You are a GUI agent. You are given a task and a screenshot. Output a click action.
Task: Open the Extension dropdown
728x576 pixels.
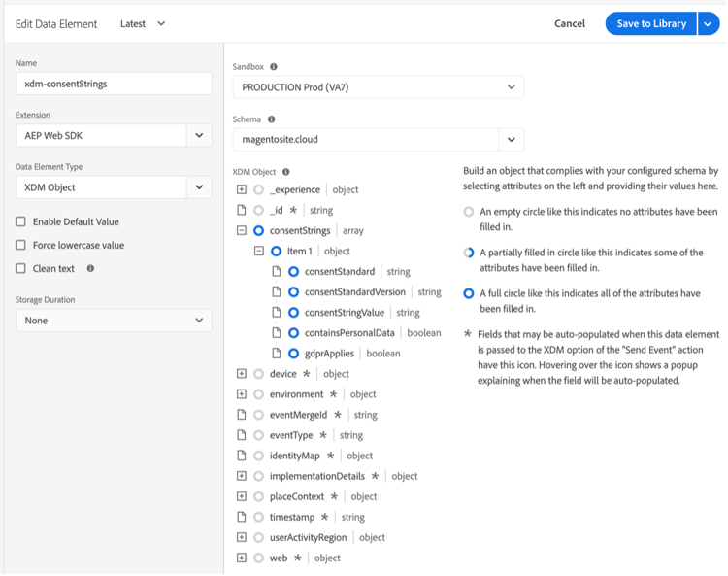[114, 136]
